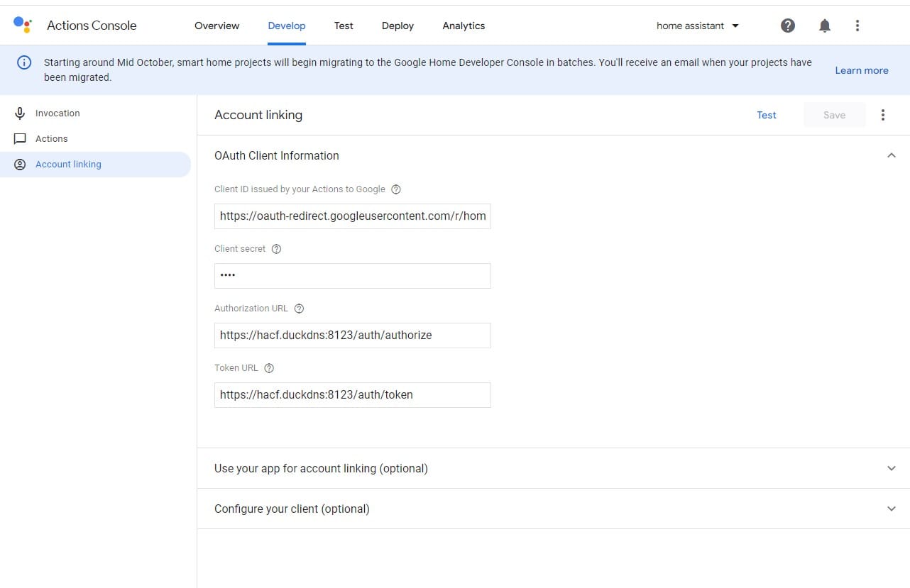
Task: Open the notifications bell icon
Action: click(824, 26)
